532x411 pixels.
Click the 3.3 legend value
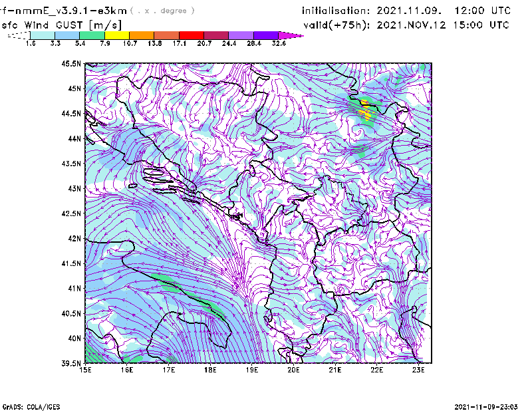point(55,43)
